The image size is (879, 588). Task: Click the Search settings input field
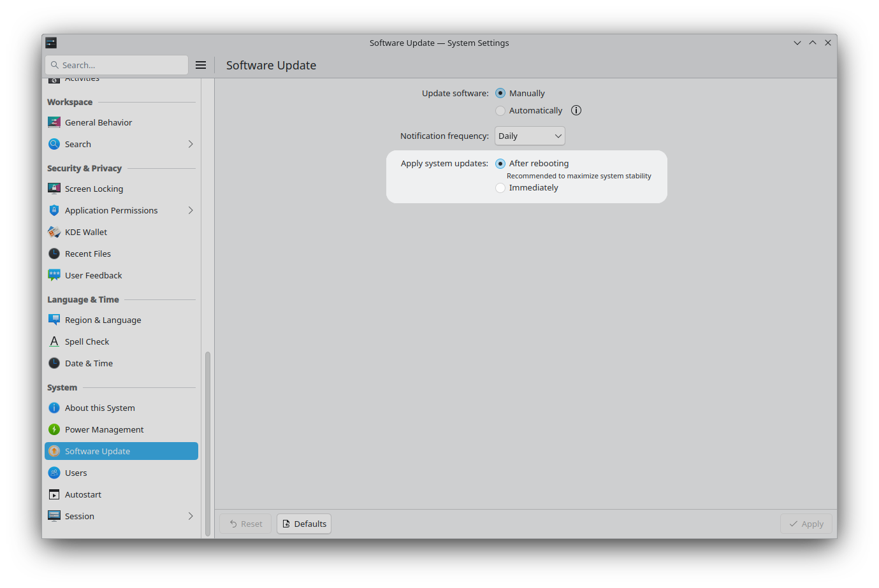(x=117, y=65)
